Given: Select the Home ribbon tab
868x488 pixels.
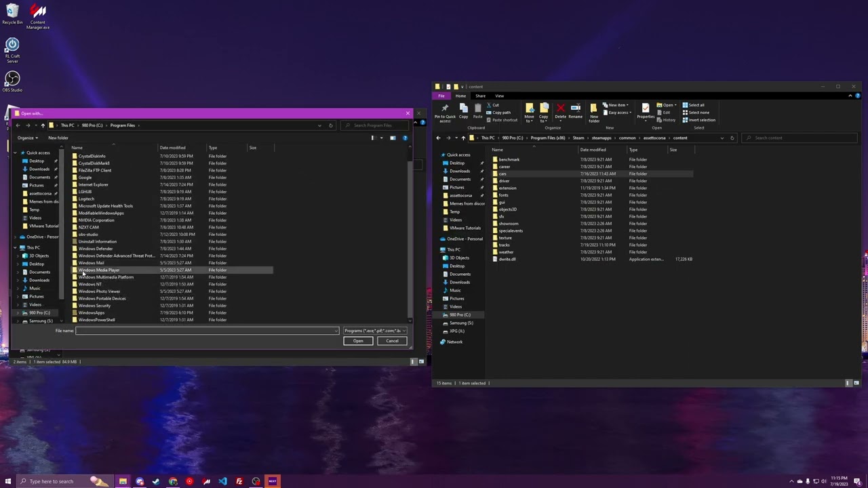Looking at the screenshot, I should [460, 96].
